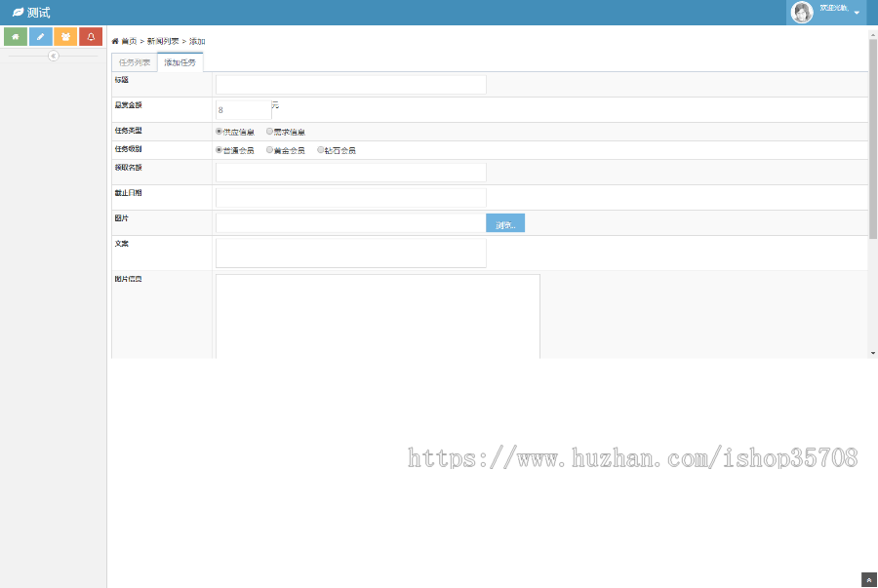Choose the 普通会员 radio option
Viewport: 878px width, 588px height.
(219, 150)
